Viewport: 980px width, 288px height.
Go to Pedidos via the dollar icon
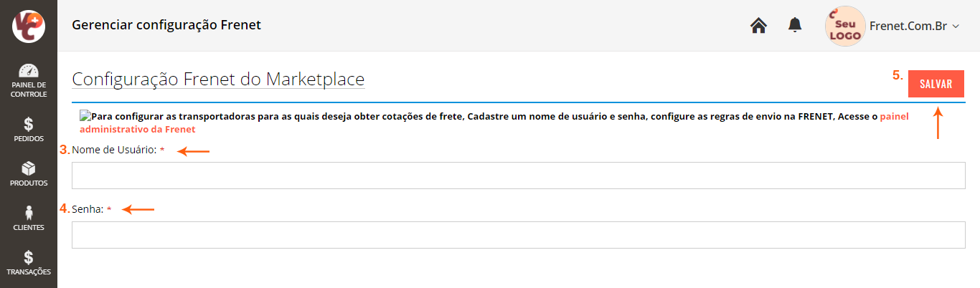pos(29,125)
